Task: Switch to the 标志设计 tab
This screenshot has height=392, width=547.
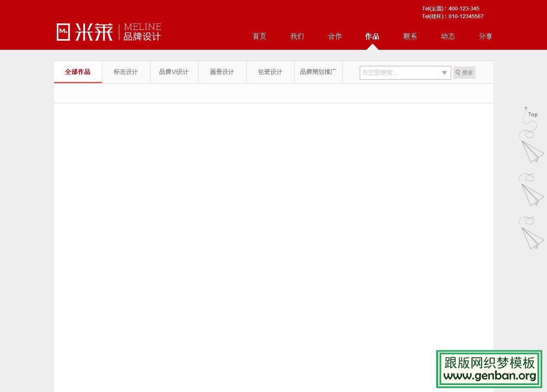Action: [x=126, y=72]
